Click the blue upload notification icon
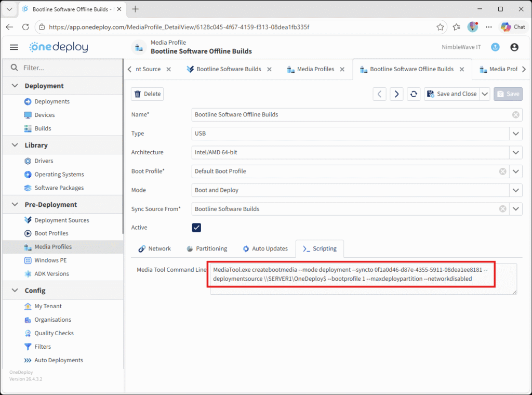 (495, 47)
